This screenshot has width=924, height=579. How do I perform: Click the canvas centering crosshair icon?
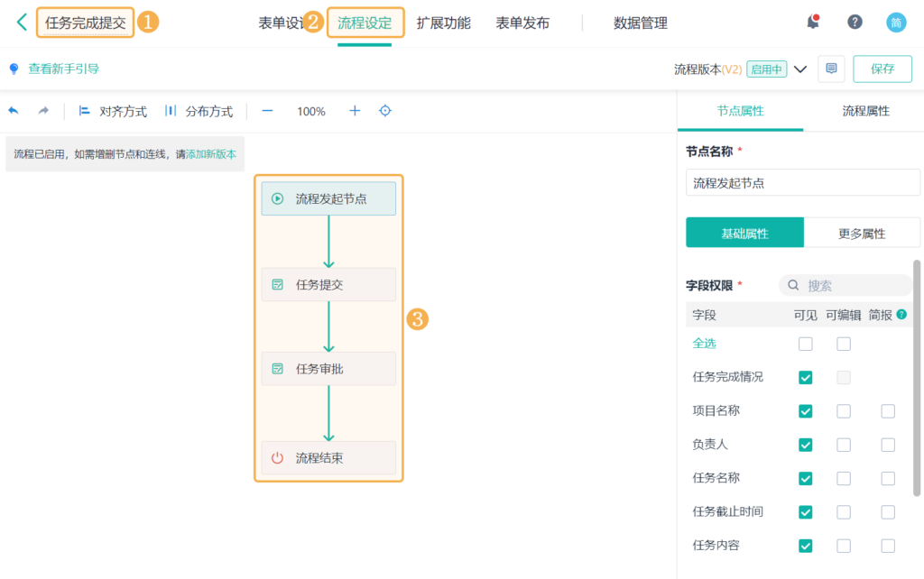click(x=384, y=111)
